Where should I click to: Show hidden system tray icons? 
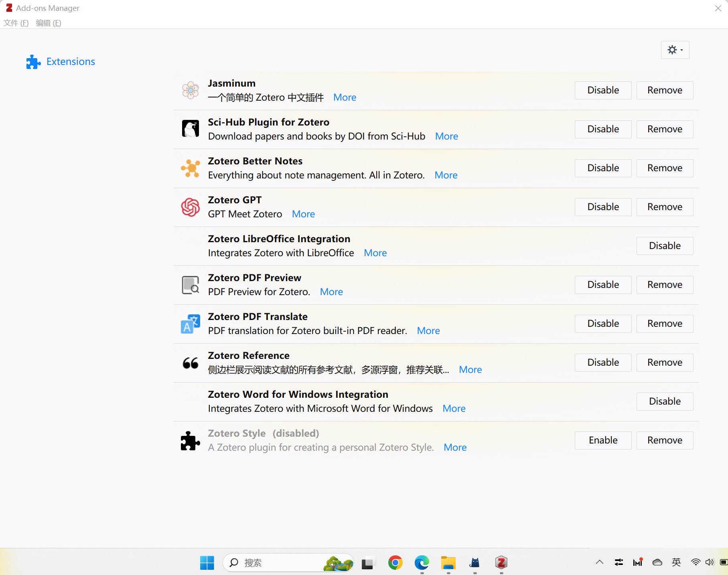click(x=599, y=562)
